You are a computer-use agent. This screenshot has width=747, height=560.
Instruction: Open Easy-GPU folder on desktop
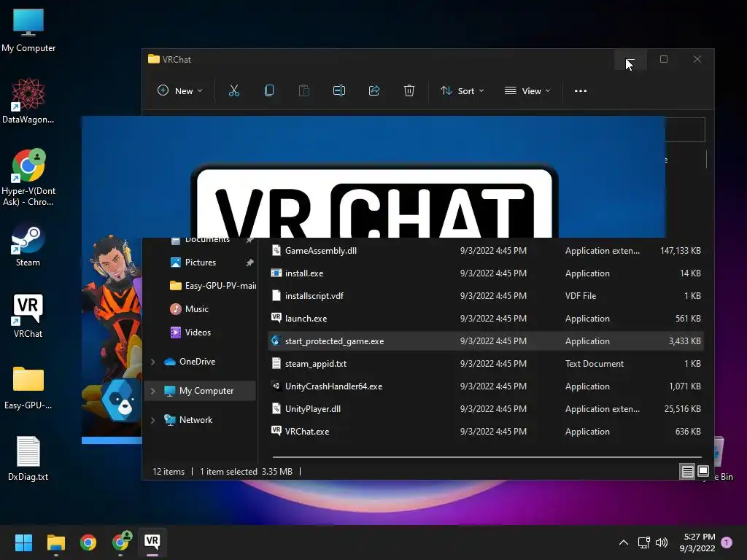(x=28, y=388)
